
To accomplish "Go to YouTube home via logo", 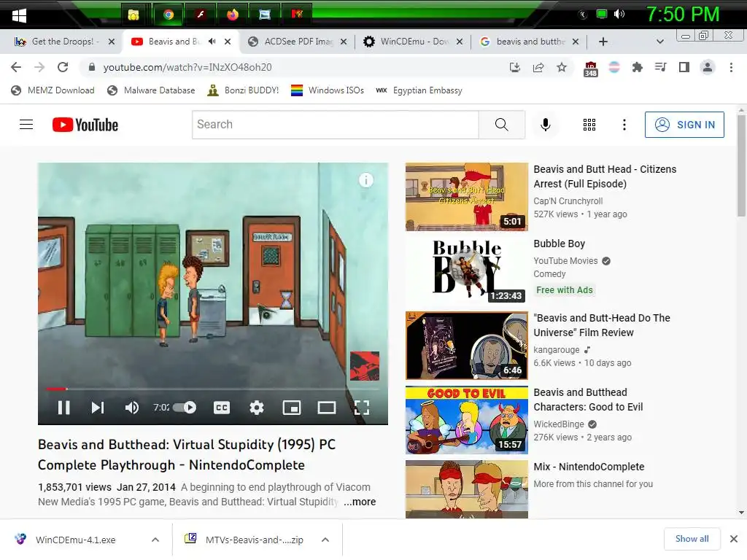I will [x=85, y=125].
